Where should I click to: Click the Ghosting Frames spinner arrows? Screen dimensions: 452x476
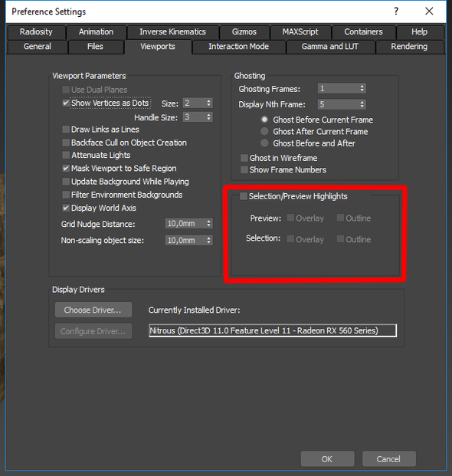point(362,89)
